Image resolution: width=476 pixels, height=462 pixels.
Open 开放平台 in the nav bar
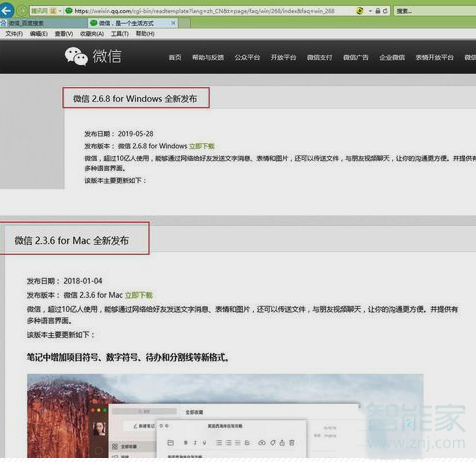point(283,57)
